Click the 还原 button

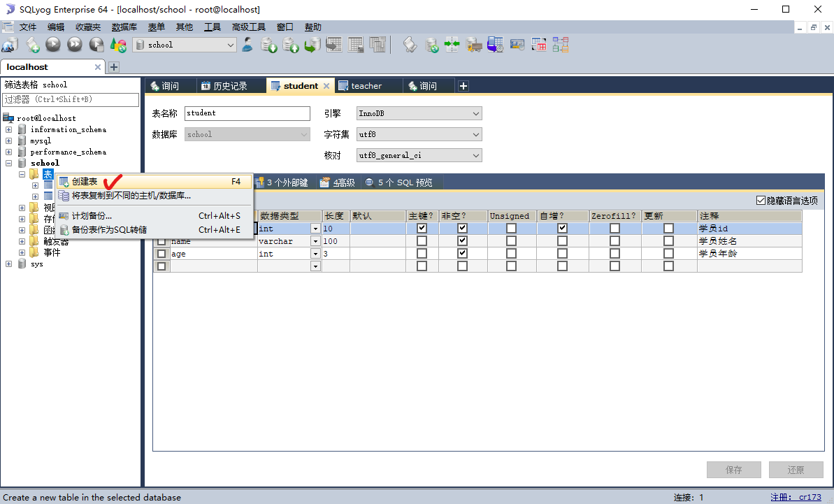796,470
